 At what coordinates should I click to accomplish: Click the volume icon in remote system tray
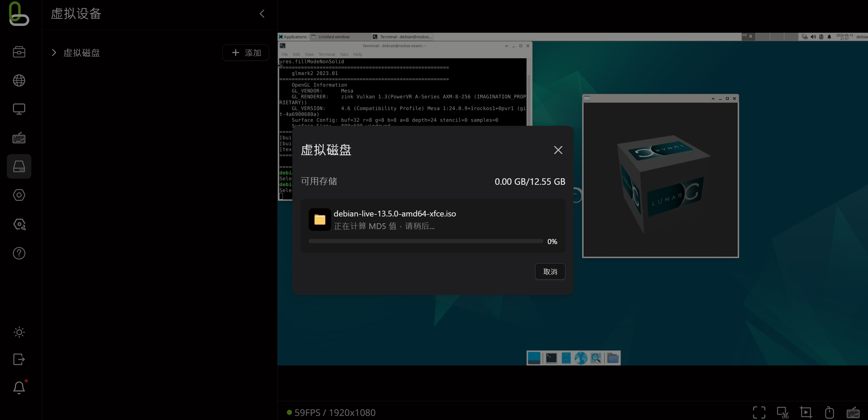[813, 36]
